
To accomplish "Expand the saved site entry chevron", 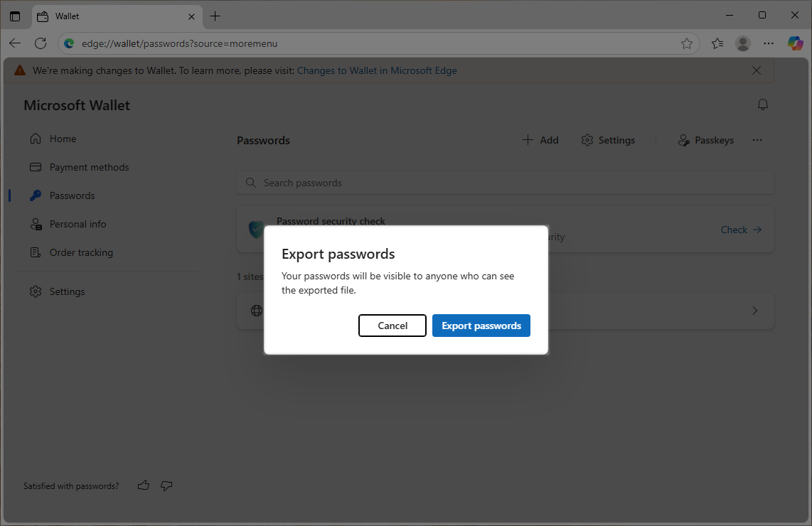I will pyautogui.click(x=755, y=311).
